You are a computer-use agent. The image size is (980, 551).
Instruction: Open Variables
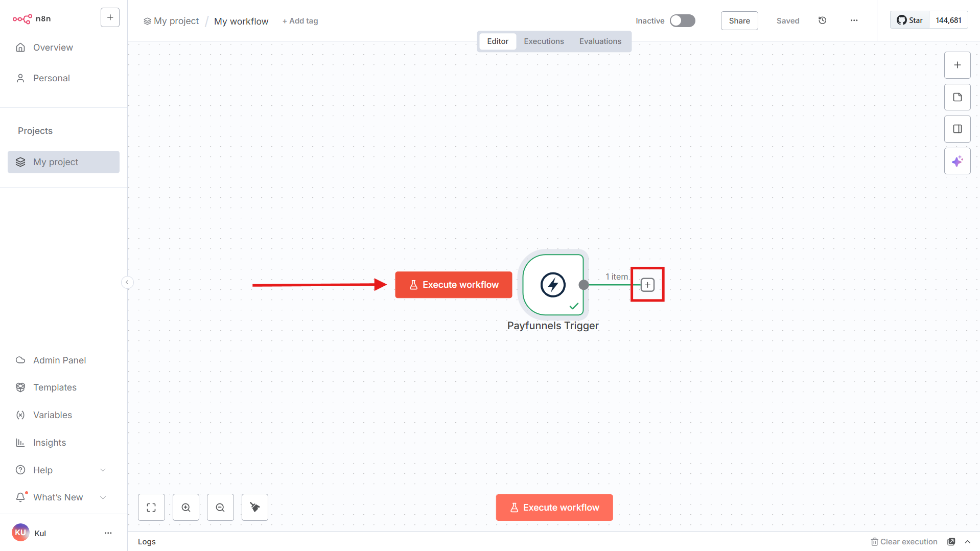click(63, 415)
